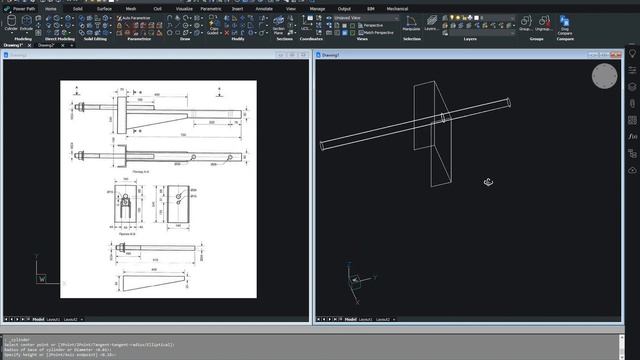Click the Manipulate selection tool

point(411,23)
